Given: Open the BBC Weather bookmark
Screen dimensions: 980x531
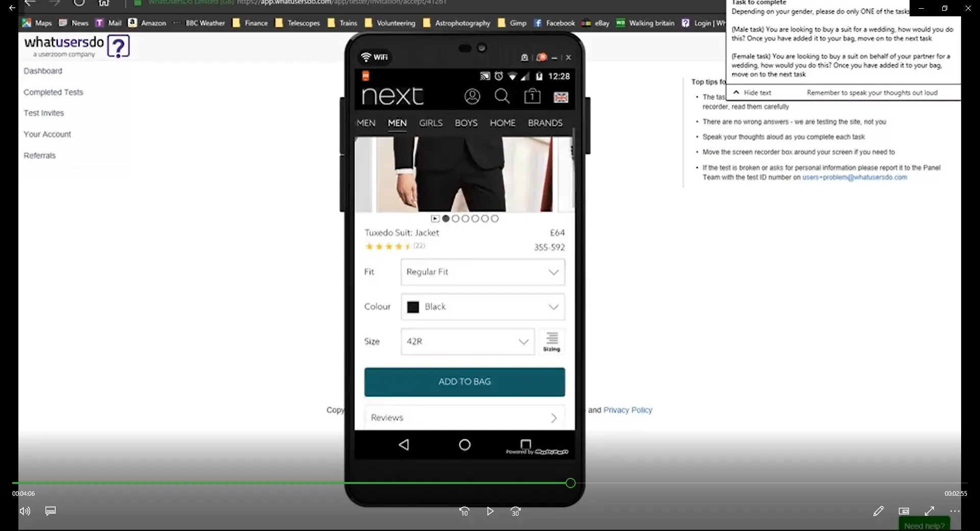Looking at the screenshot, I should pyautogui.click(x=199, y=23).
